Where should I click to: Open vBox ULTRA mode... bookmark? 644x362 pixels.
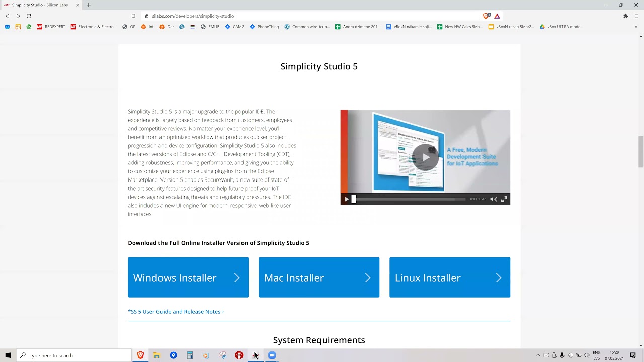click(561, 27)
